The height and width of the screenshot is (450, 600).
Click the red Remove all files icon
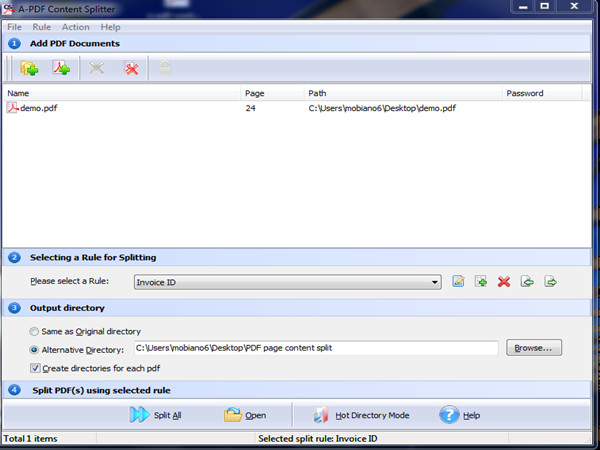(131, 68)
